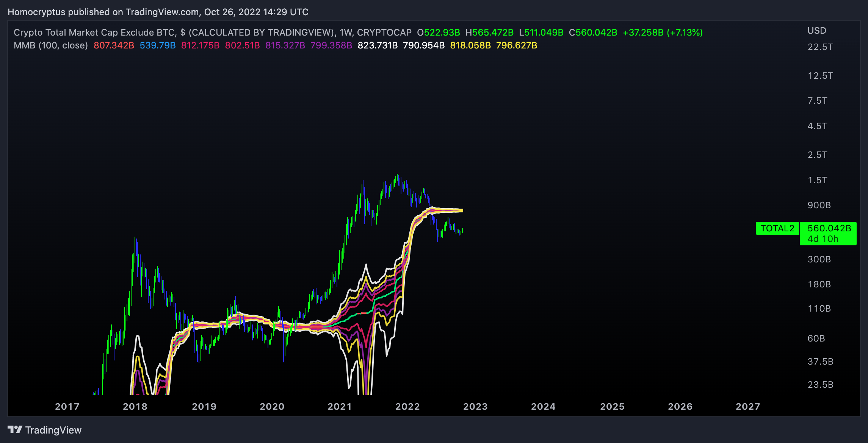This screenshot has width=868, height=443.
Task: Click the 2023 time axis label
Action: tap(475, 407)
